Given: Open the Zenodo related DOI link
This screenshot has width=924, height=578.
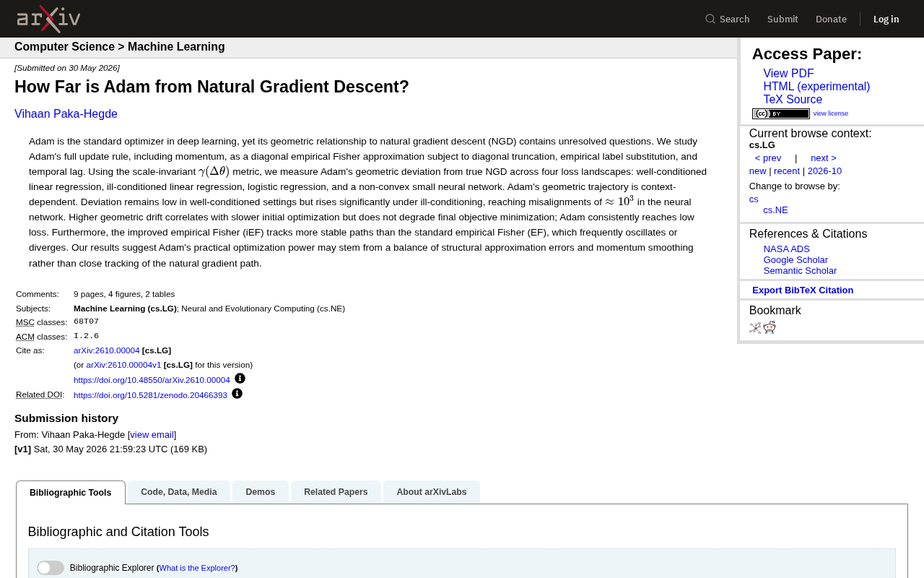Looking at the screenshot, I should pos(150,395).
